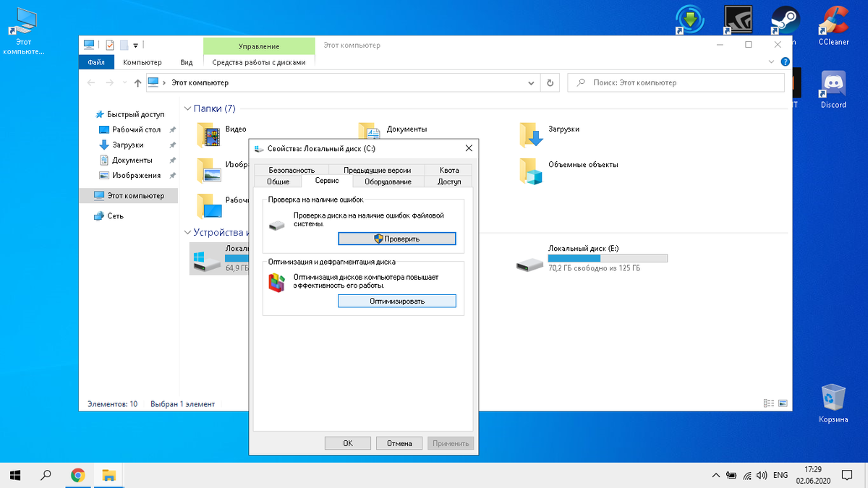Open the recent locations dropdown arrow
868x488 pixels.
coord(124,83)
